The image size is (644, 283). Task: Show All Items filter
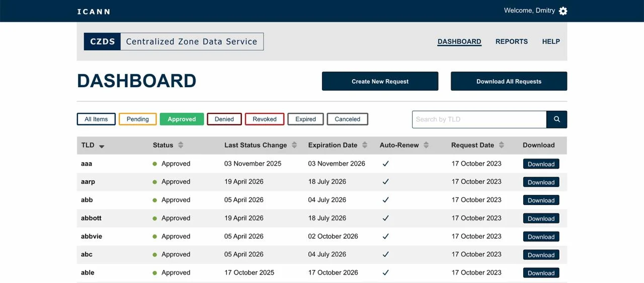[96, 119]
